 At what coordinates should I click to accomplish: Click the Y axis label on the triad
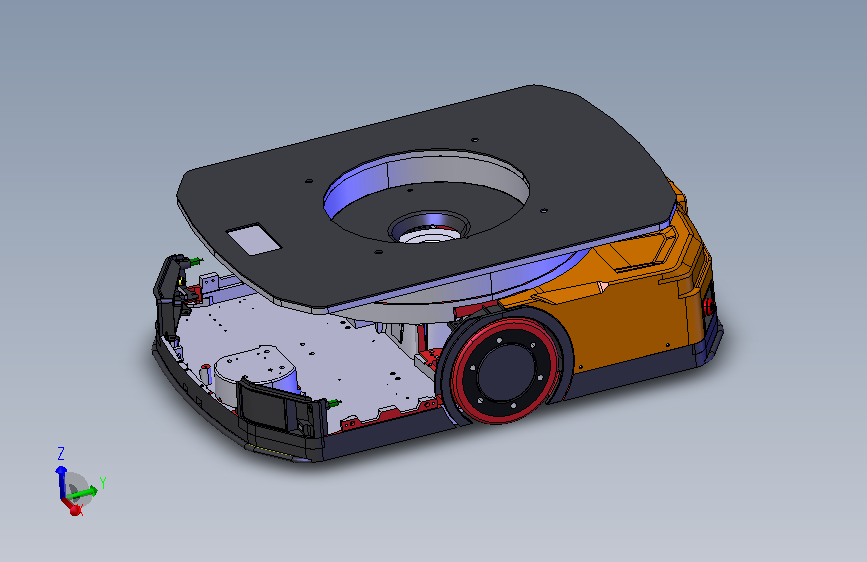coord(102,483)
